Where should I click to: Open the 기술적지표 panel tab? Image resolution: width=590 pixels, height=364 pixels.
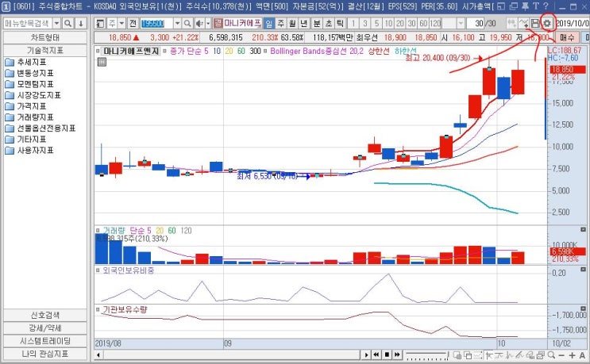(x=44, y=50)
